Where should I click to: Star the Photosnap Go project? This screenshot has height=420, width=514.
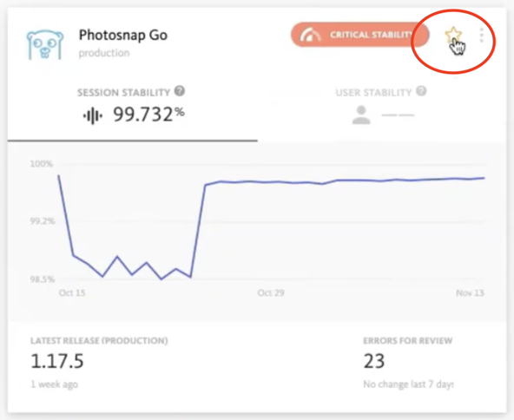click(x=453, y=35)
